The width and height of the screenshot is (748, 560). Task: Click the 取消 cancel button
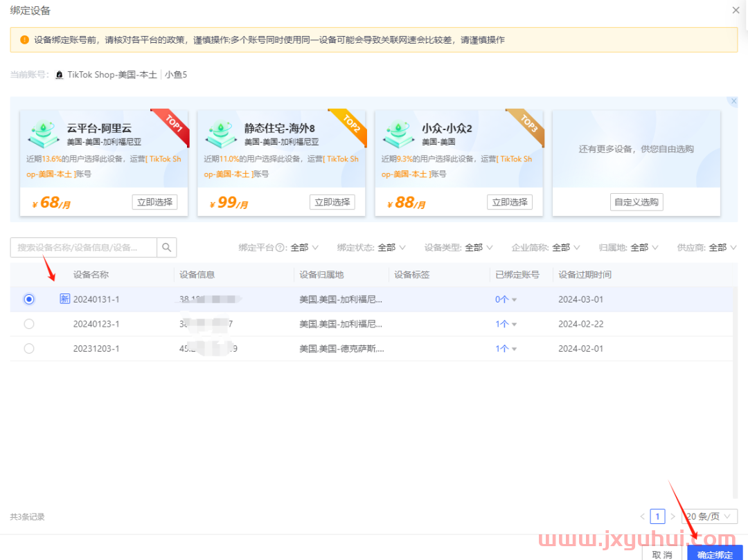(x=662, y=553)
